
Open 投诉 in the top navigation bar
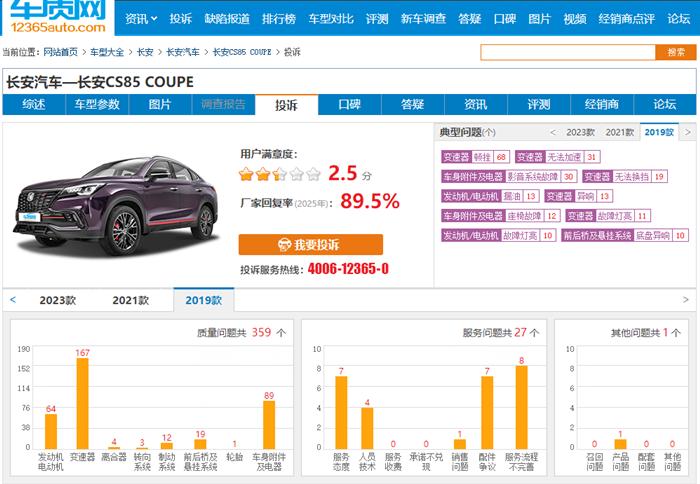click(x=180, y=19)
